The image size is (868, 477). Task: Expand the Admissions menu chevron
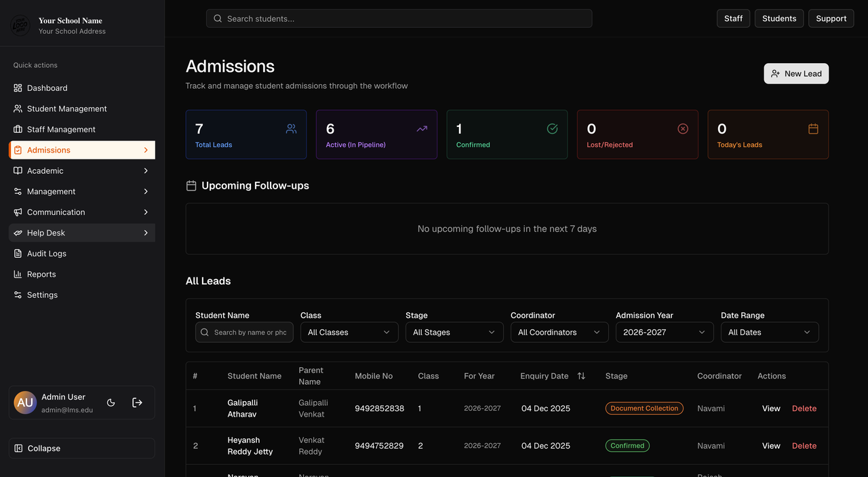146,150
